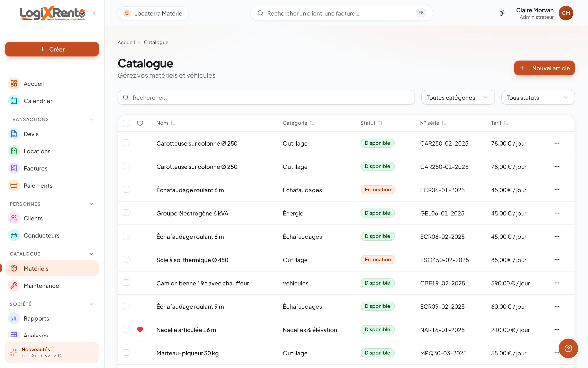588x368 pixels.
Task: Open row actions for ECR06-02-2025
Action: tap(557, 236)
